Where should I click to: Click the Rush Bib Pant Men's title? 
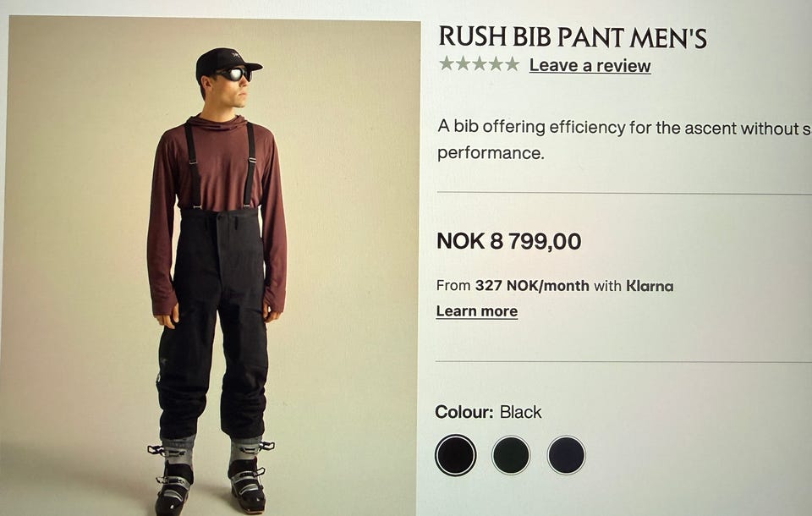click(x=573, y=37)
